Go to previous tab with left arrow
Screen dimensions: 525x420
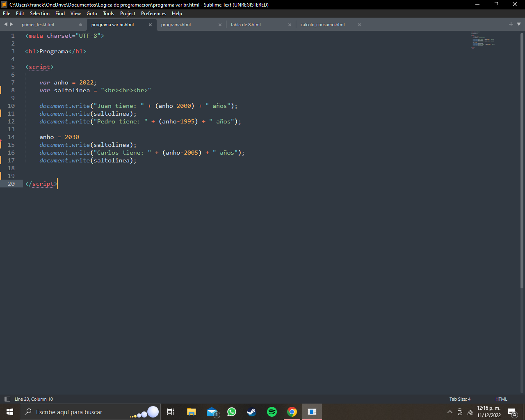tap(6, 24)
